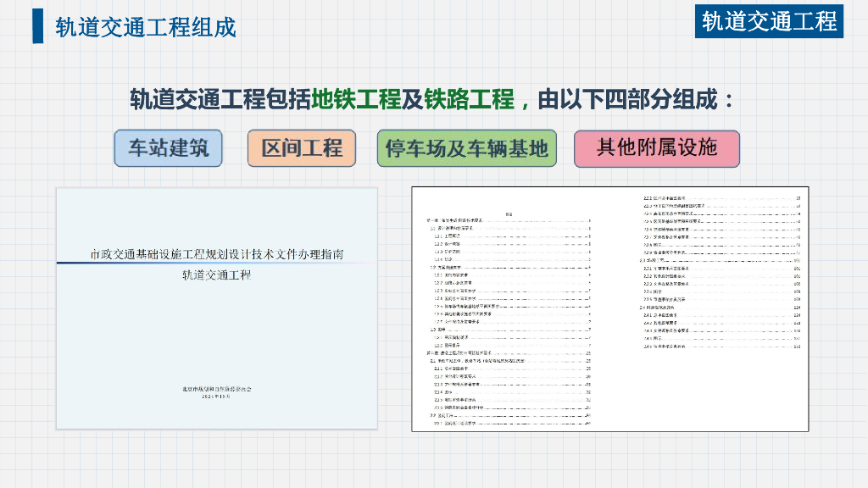Click 轨道交通工程 subtitle on the cover page
Image resolution: width=868 pixels, height=488 pixels.
[x=217, y=274]
